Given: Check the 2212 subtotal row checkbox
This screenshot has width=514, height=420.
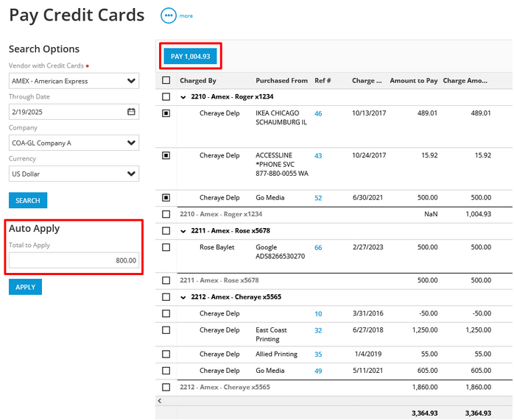Looking at the screenshot, I should 166,387.
